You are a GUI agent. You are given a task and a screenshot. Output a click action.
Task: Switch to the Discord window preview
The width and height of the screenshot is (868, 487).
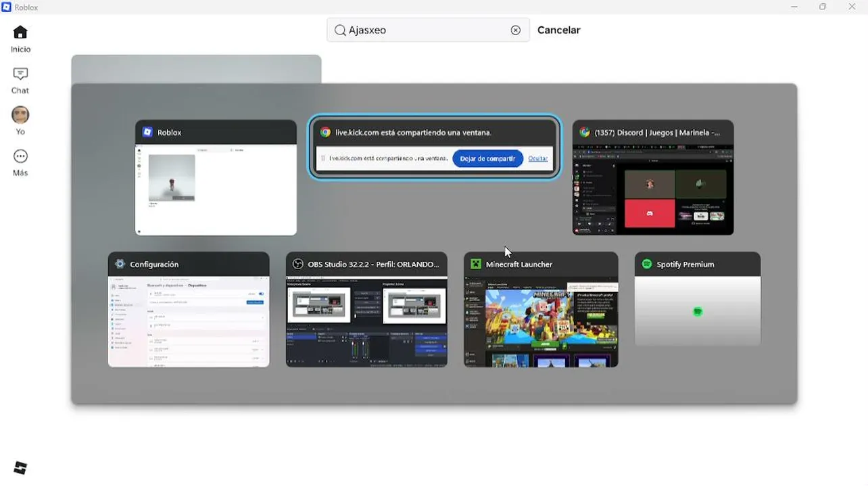(x=653, y=178)
